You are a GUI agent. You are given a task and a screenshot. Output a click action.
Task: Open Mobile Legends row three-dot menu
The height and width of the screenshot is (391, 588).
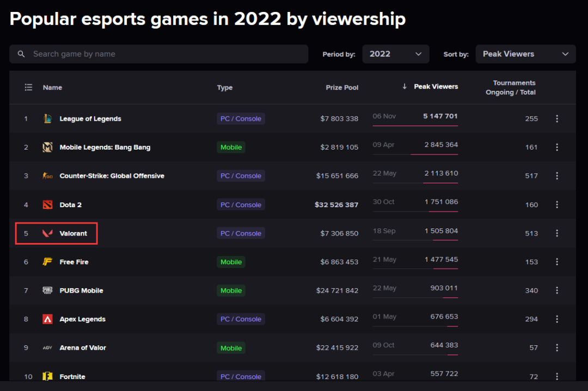pos(557,147)
